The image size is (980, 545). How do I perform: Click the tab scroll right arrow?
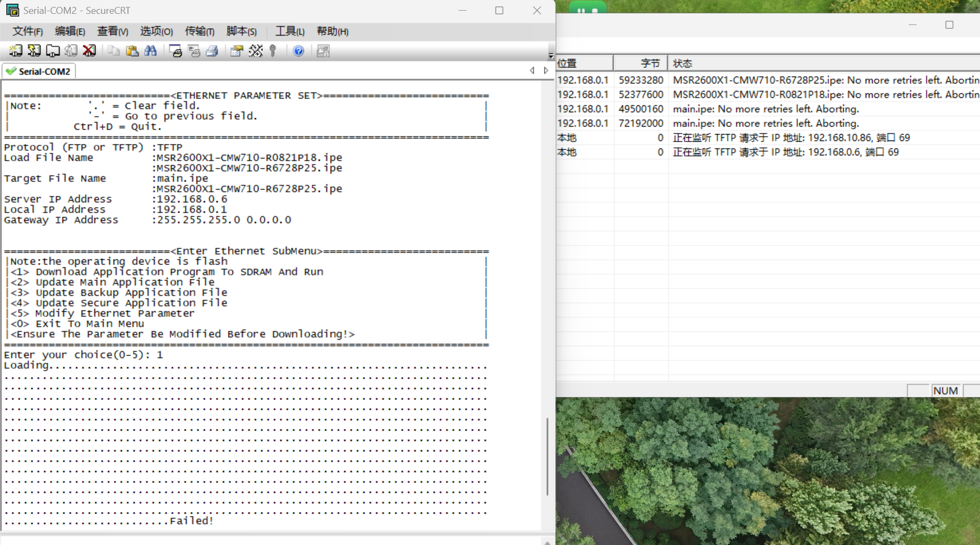(x=546, y=70)
